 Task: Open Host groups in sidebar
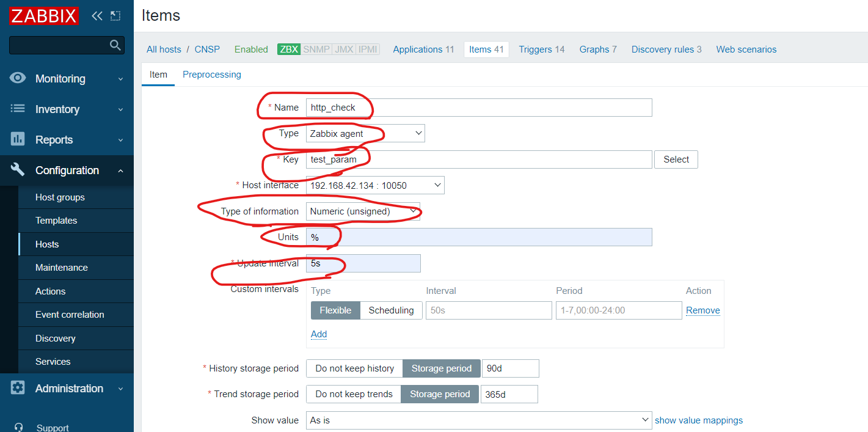click(x=76, y=197)
